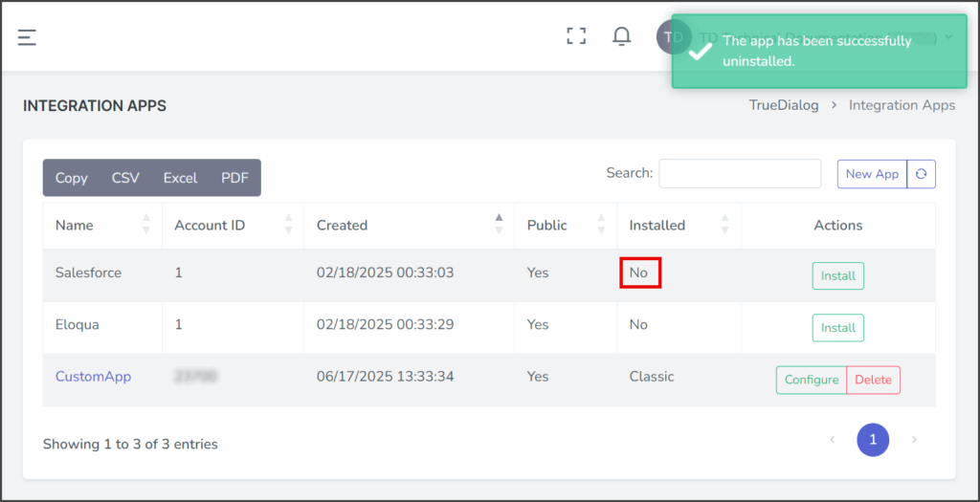Click Salesforce's Installed No value
The image size is (980, 502).
(638, 273)
